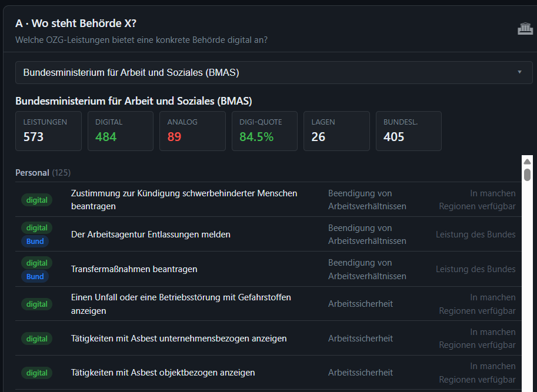Viewport: 537px width, 392px height.
Task: Click 'In manchen Regionen verfügbar' in Zustimmung row
Action: (478, 200)
